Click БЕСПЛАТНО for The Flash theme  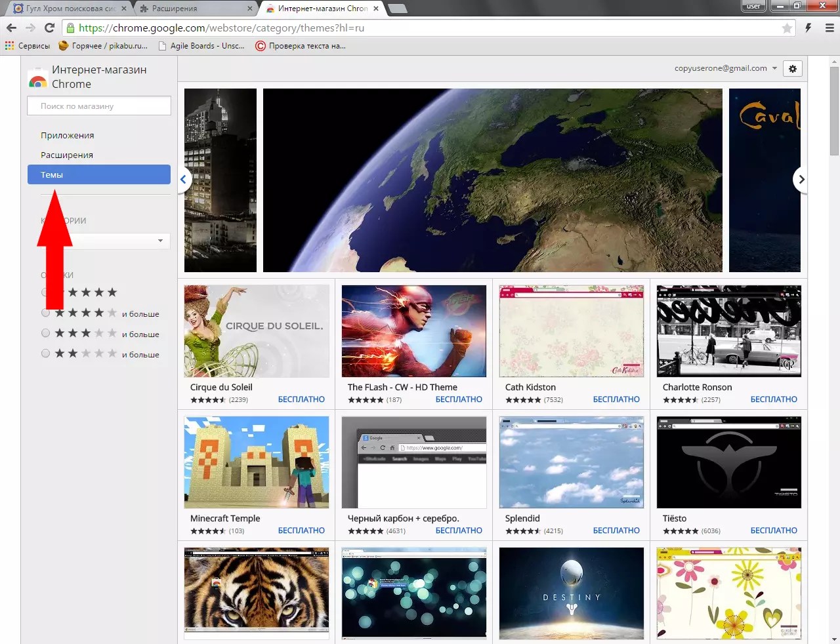459,399
